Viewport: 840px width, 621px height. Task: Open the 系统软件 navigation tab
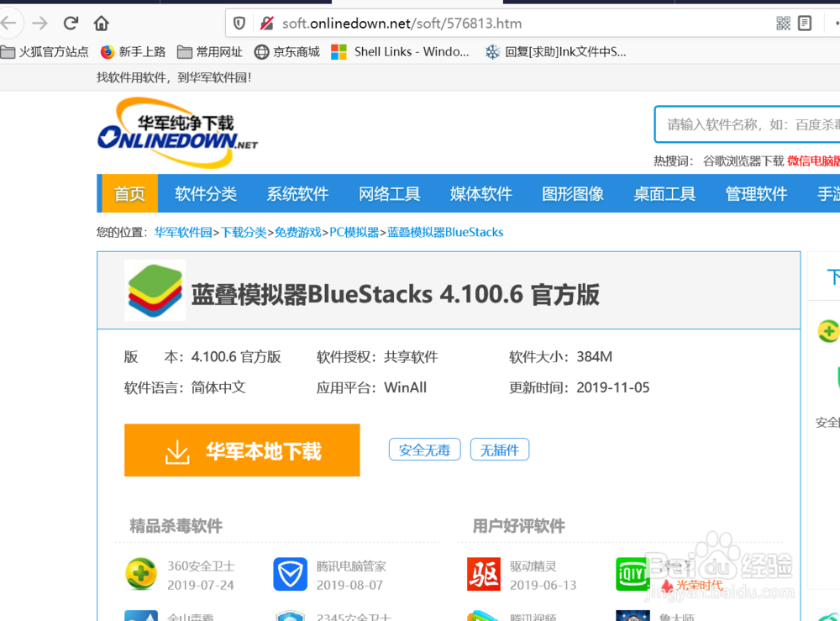(297, 193)
